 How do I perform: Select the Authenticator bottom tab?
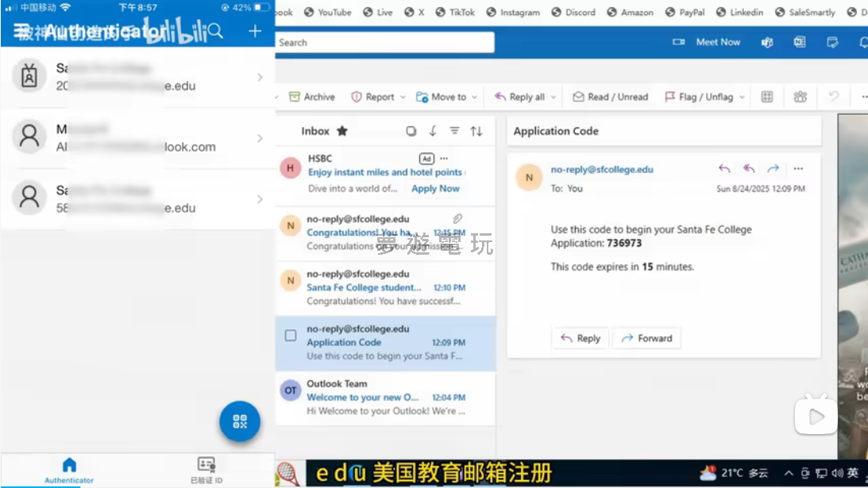(69, 469)
